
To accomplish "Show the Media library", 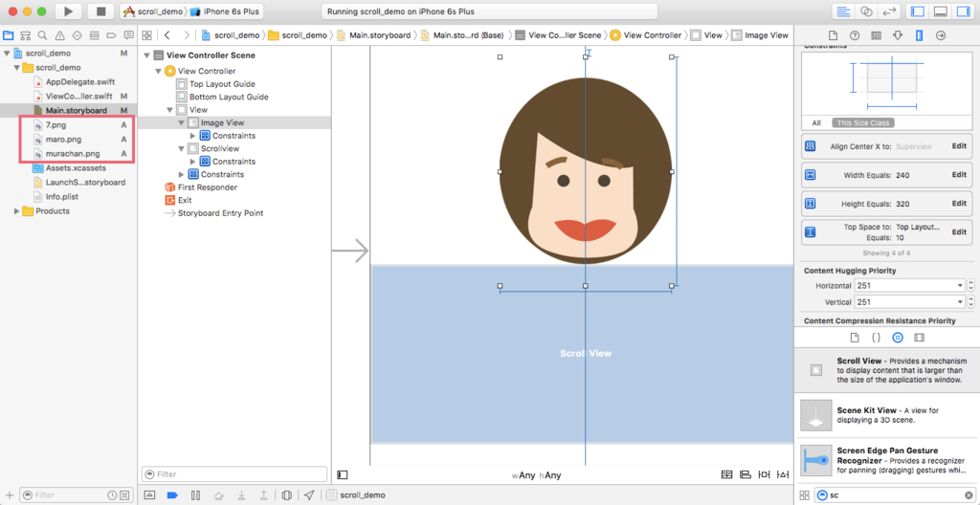I will 919,338.
